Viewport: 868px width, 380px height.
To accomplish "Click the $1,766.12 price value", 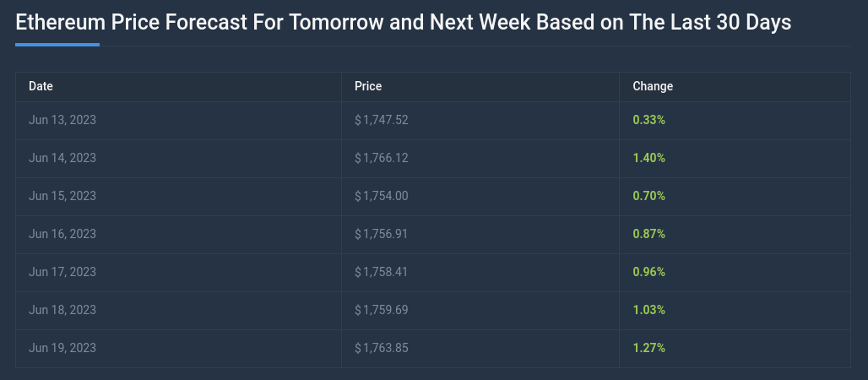I will click(382, 158).
